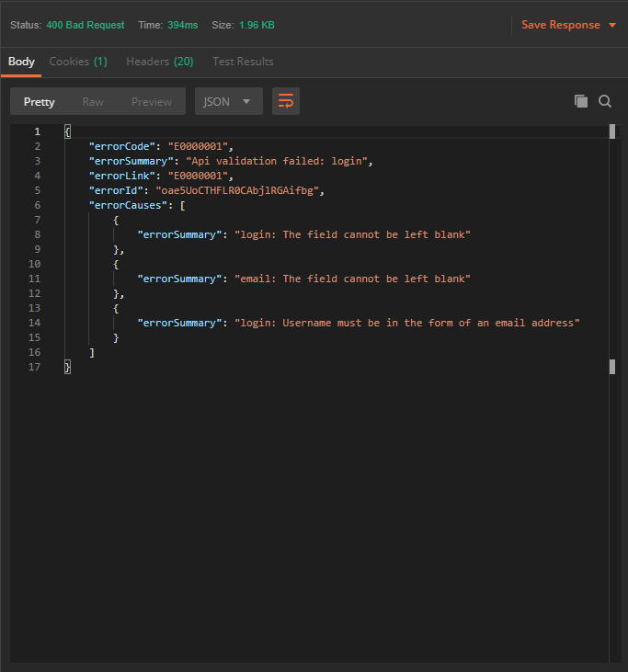Copy the response body to clipboard
Viewport: 628px width, 672px height.
(x=580, y=101)
